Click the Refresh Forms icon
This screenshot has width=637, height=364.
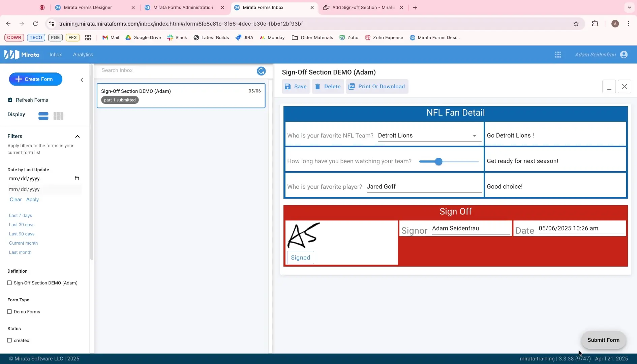(x=10, y=100)
